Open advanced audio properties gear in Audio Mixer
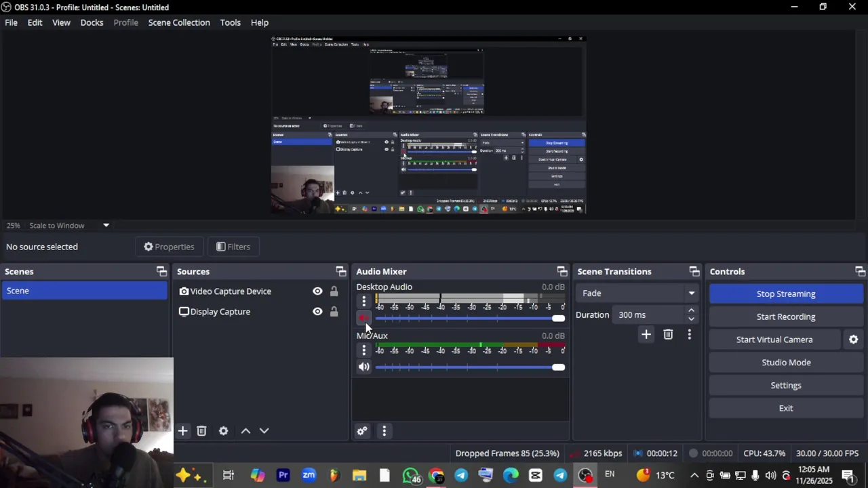Screen dimensions: 868x488 coord(362,431)
